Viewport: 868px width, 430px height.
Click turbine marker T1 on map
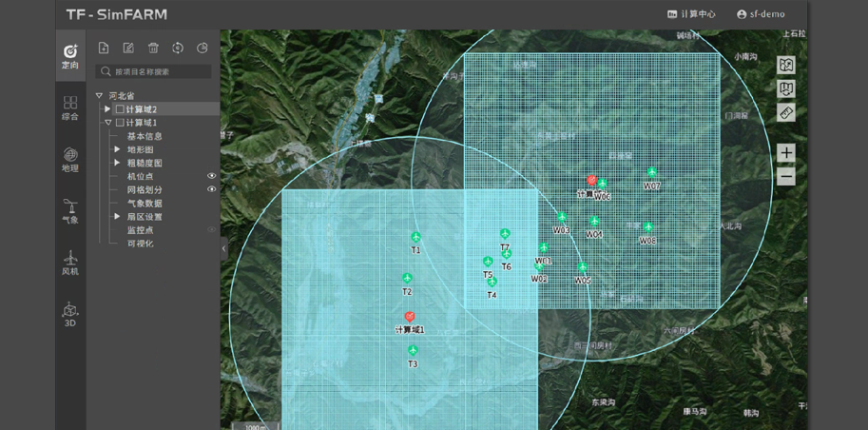[415, 237]
